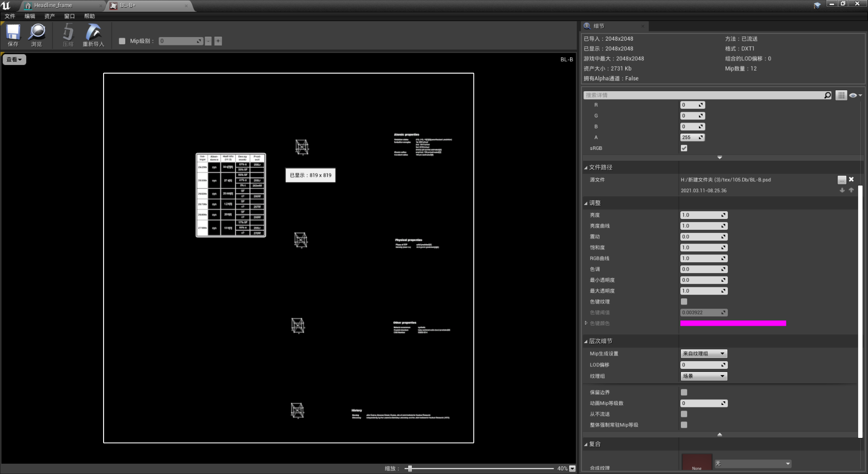
Task: Open the 合成纹理 asset dropdown
Action: 753,464
